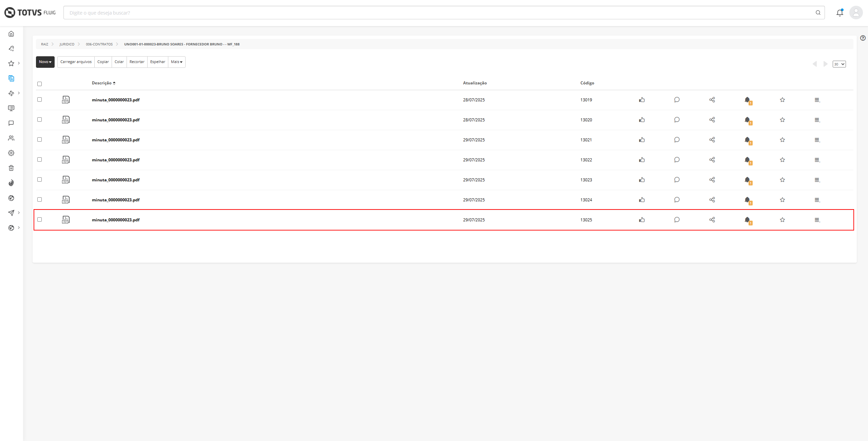The height and width of the screenshot is (441, 868).
Task: Toggle the select-all checkbox in the header
Action: (x=39, y=84)
